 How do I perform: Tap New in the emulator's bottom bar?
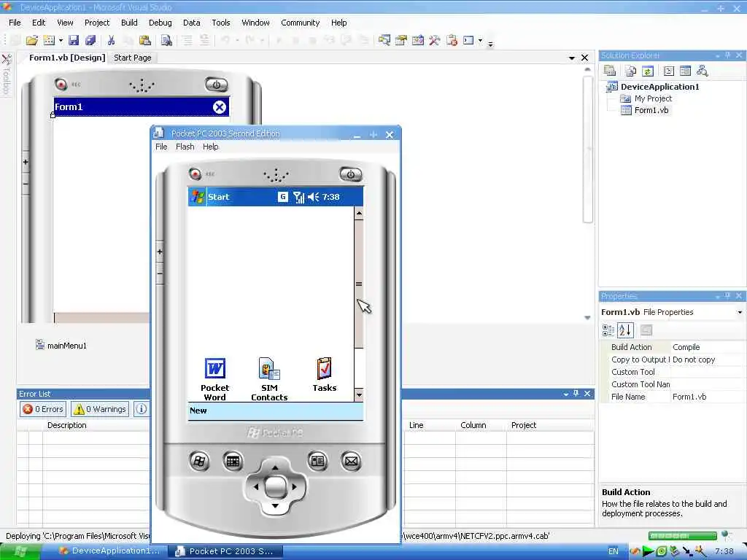click(198, 411)
